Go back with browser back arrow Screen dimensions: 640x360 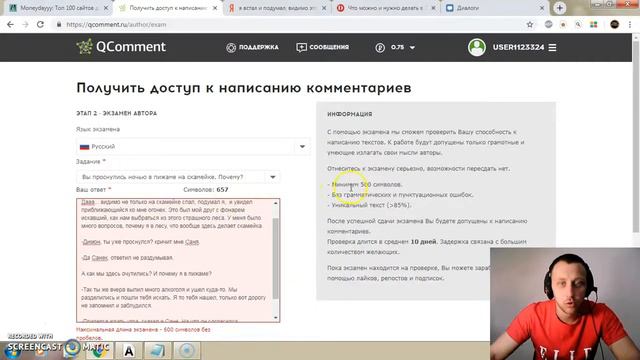pos(10,24)
